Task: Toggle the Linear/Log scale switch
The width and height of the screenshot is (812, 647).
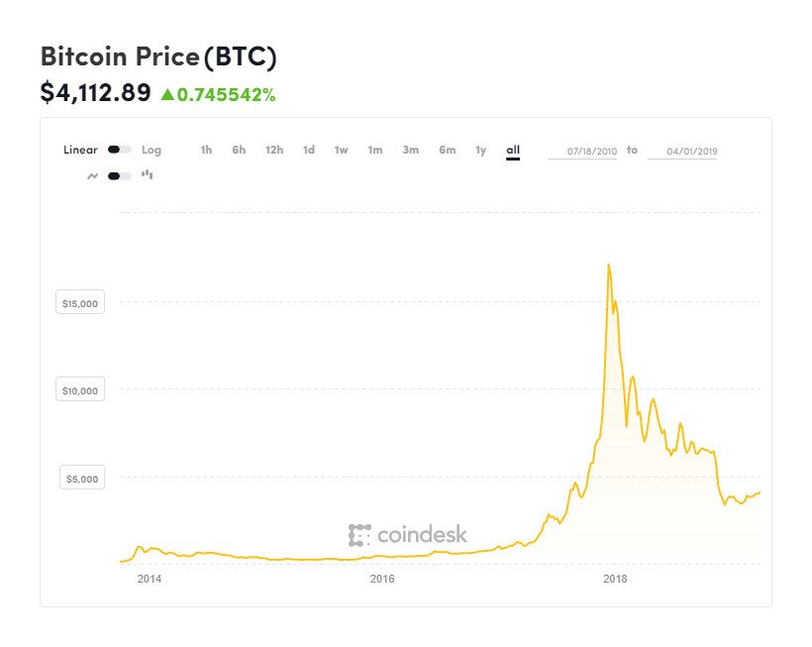Action: (119, 150)
